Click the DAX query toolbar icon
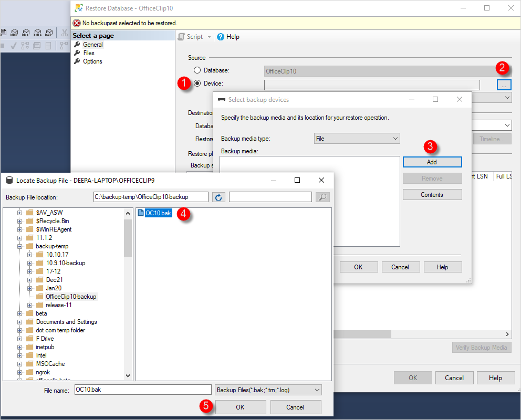The height and width of the screenshot is (420, 521). [49, 33]
